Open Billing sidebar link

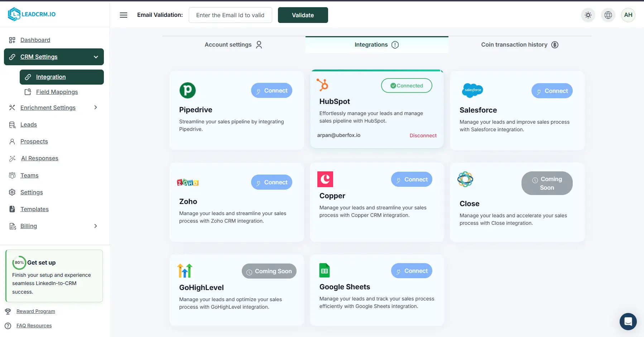29,226
